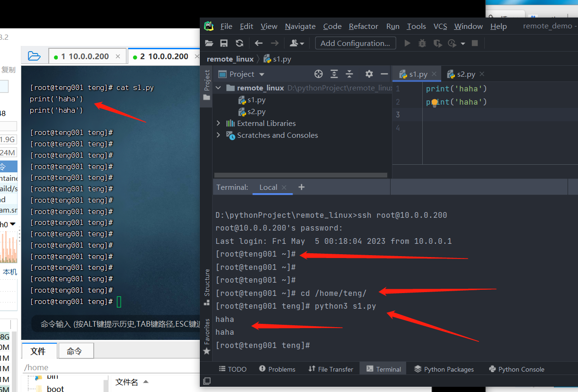Close the Local terminal session tab
The width and height of the screenshot is (578, 392).
click(284, 187)
